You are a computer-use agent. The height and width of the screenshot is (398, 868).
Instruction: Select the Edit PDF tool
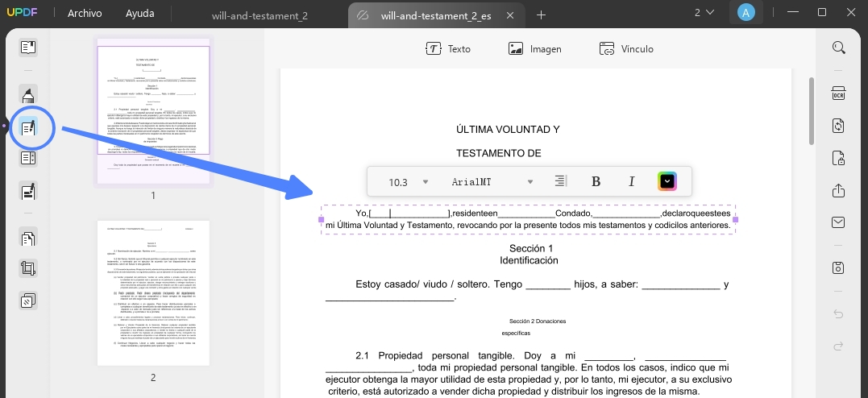[28, 128]
